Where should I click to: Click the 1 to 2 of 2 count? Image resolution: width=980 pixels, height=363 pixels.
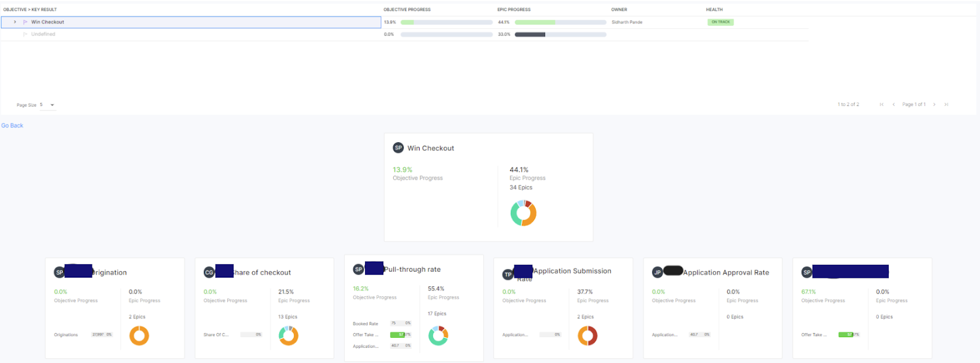848,105
